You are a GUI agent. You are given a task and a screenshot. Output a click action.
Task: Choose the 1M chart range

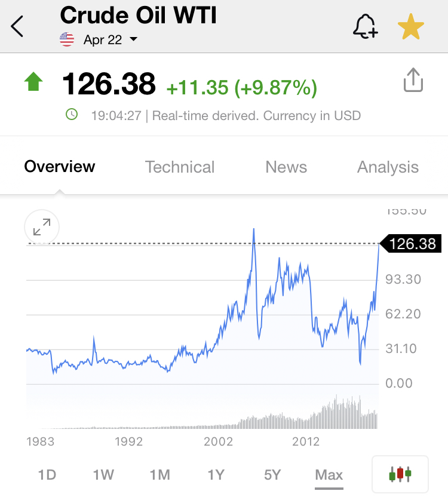tap(159, 475)
